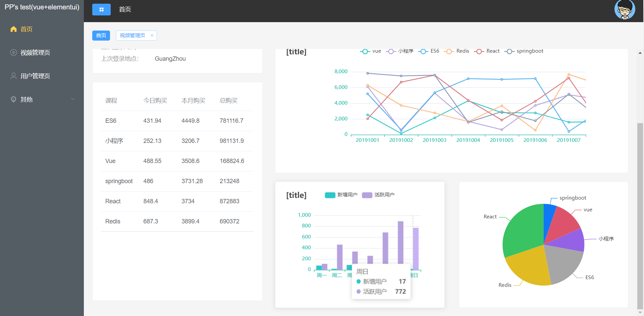This screenshot has width=644, height=316.
Task: Click the 周一 axis label in bar chart
Action: click(322, 275)
